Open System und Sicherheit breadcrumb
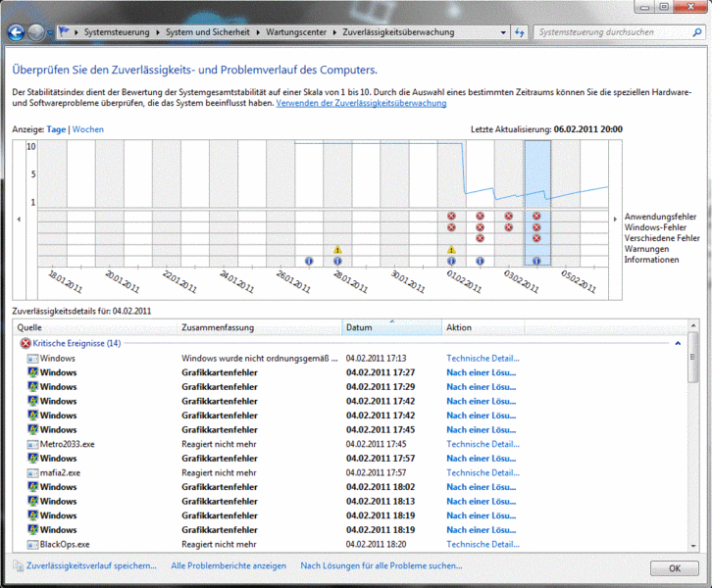This screenshot has width=712, height=588. (x=208, y=32)
